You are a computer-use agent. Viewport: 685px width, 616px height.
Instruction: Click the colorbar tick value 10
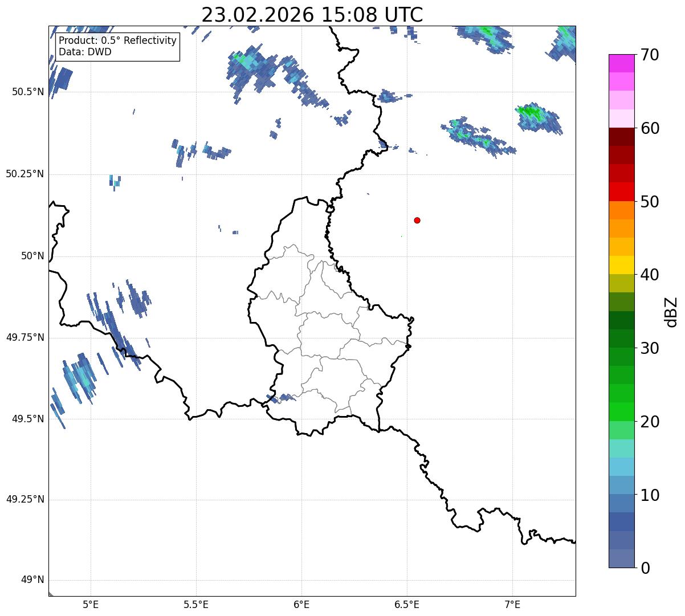click(650, 495)
